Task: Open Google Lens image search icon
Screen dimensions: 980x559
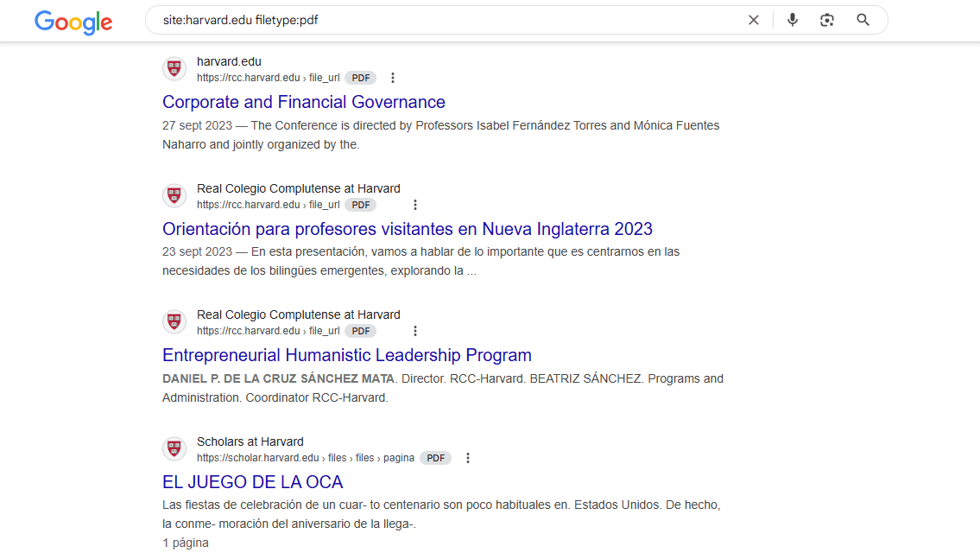Action: (x=827, y=20)
